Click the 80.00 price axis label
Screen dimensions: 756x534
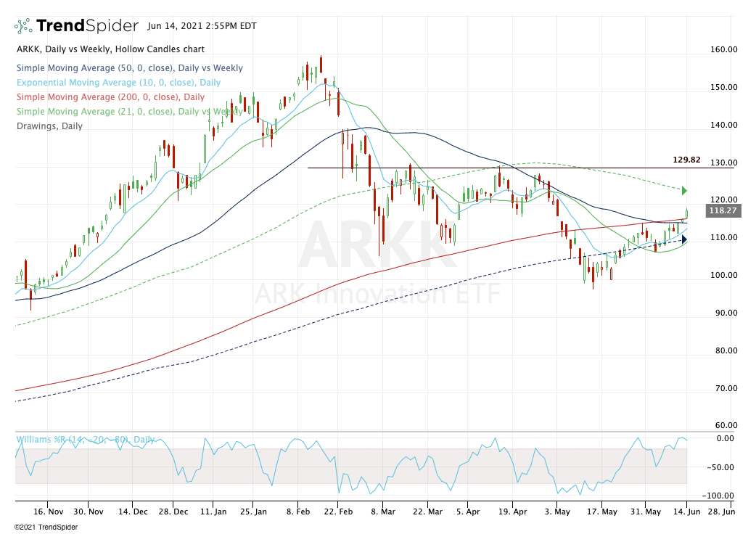pyautogui.click(x=726, y=350)
